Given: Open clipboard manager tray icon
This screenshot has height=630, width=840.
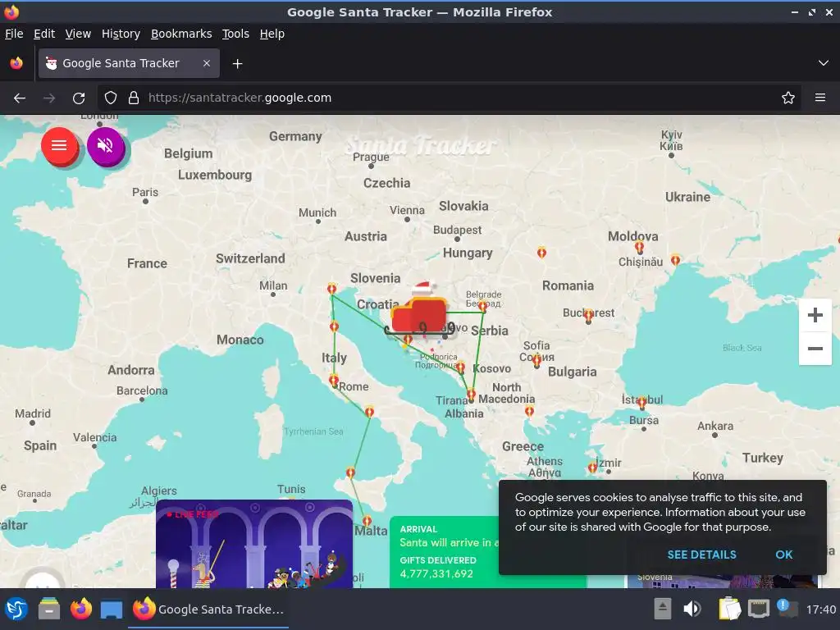Looking at the screenshot, I should [729, 609].
